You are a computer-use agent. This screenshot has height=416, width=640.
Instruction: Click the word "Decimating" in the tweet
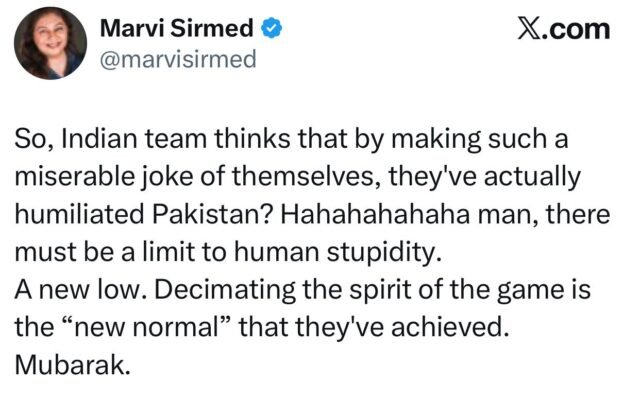coord(212,291)
